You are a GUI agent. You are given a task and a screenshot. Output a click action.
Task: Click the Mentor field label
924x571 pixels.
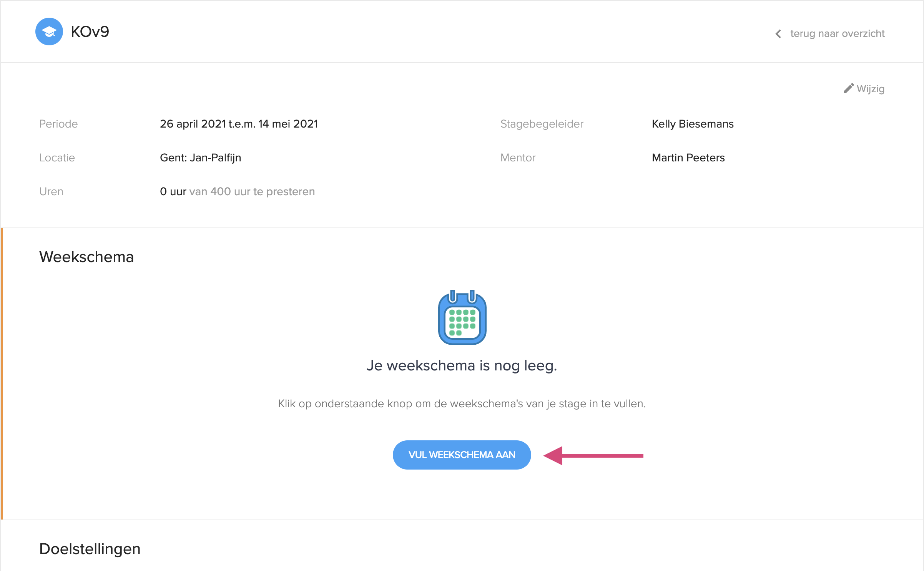(x=518, y=158)
